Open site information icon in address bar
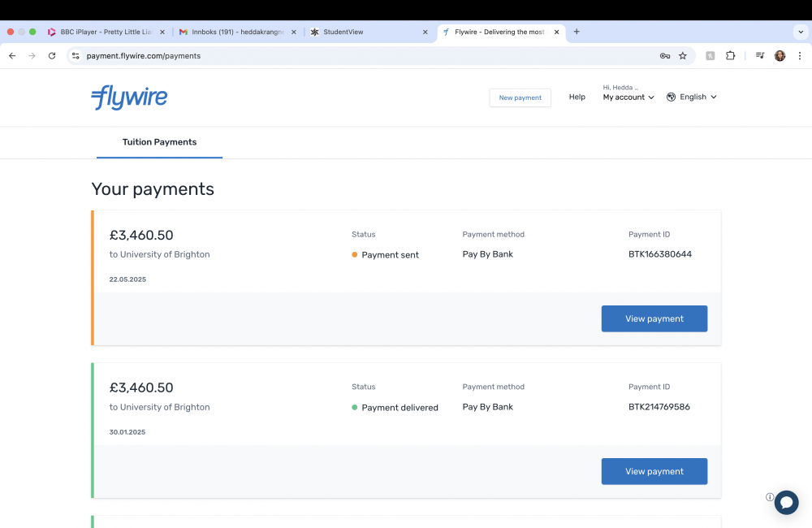 (x=76, y=56)
